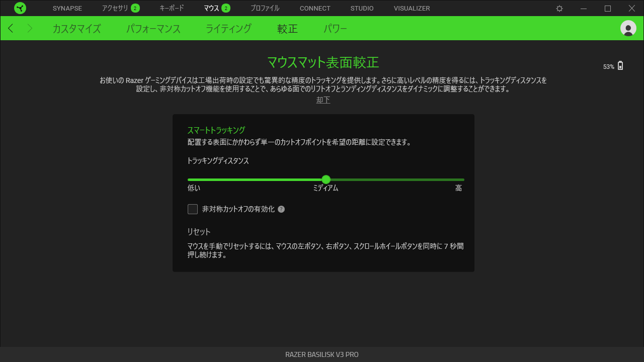
Task: Open the settings gear icon
Action: point(559,9)
